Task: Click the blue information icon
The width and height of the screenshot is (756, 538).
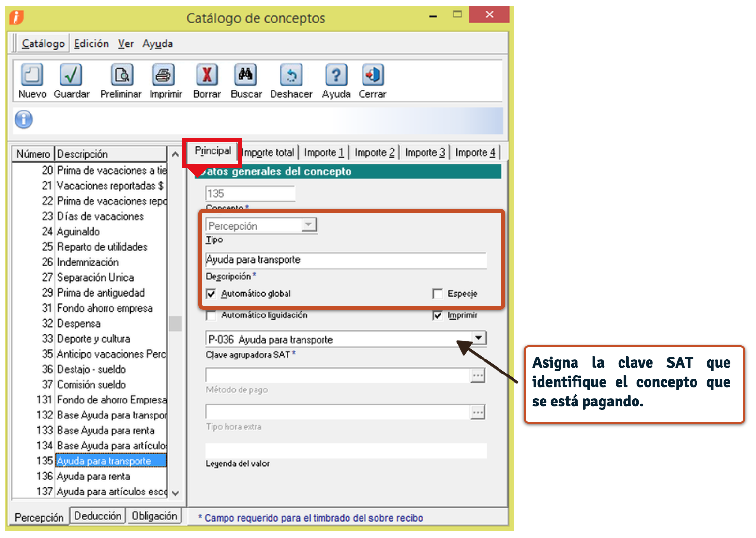Action: (x=24, y=120)
